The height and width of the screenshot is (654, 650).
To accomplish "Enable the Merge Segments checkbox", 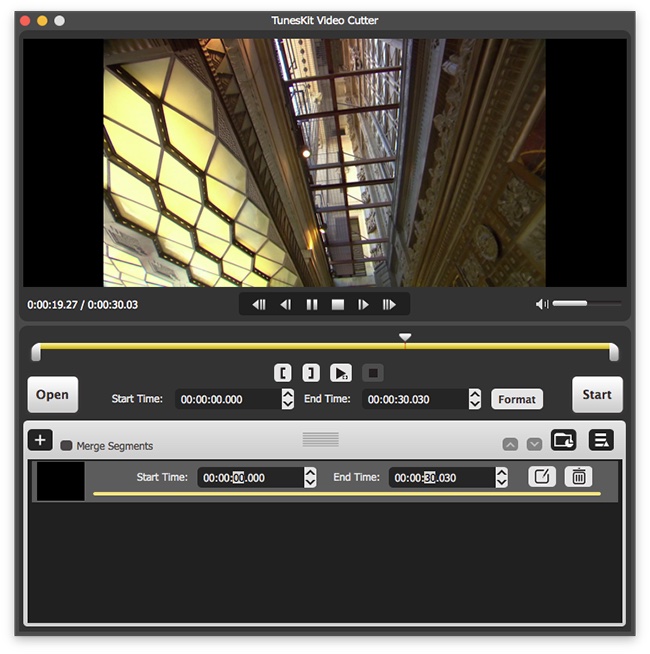I will [x=67, y=446].
